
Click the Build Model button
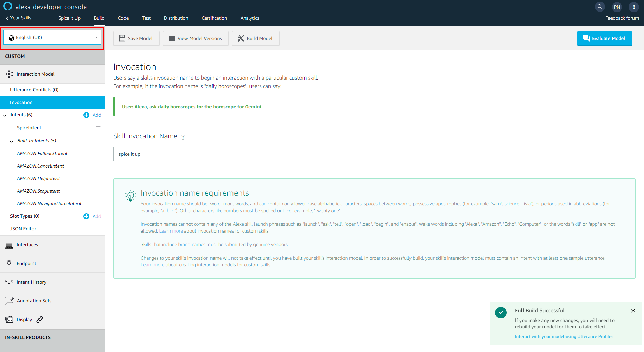tap(256, 38)
